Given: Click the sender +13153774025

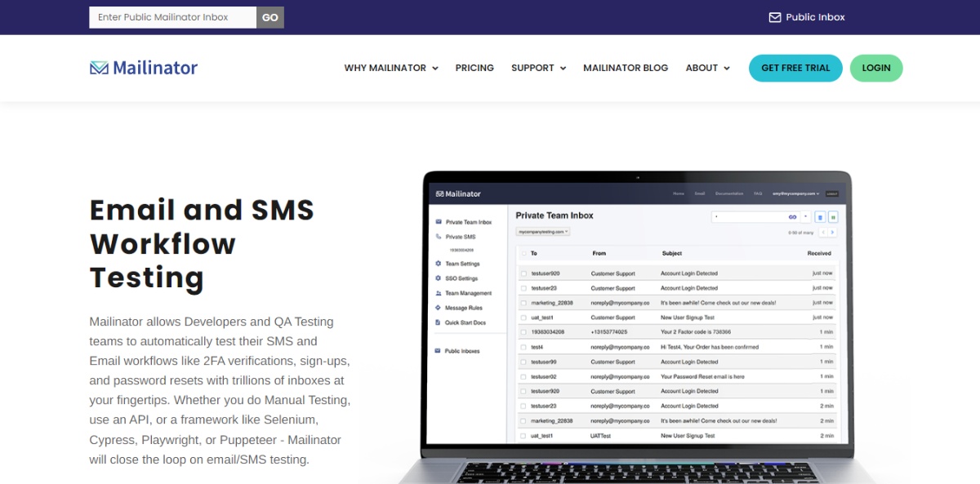Looking at the screenshot, I should point(608,332).
